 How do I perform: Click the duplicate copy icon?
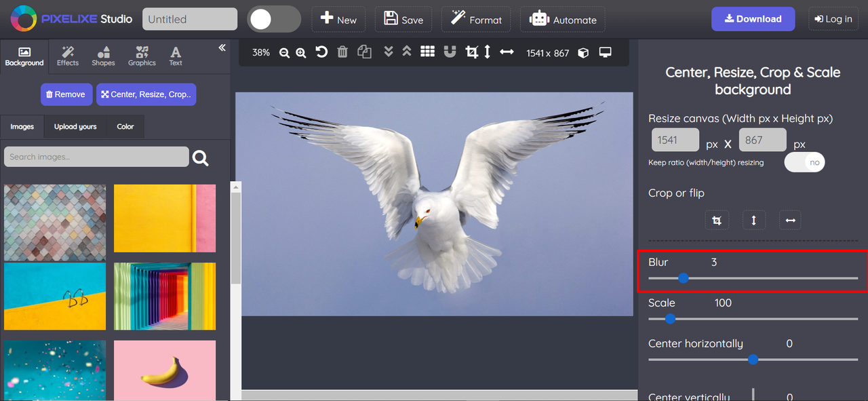pyautogui.click(x=365, y=52)
